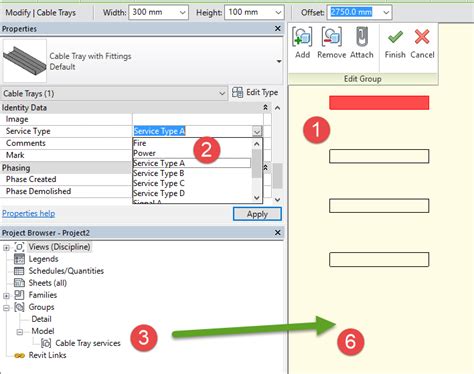The width and height of the screenshot is (474, 374).
Task: Click the Schedules/Quantities table icon
Action: point(19,271)
